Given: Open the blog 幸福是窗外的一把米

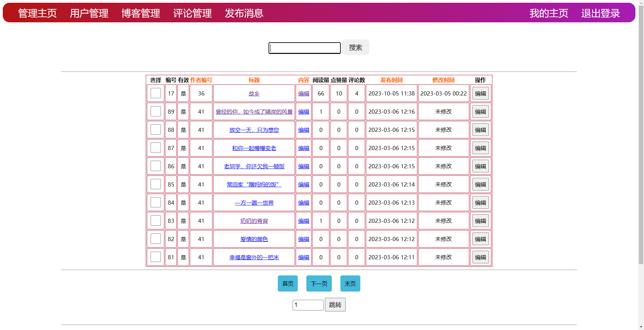Looking at the screenshot, I should (x=254, y=257).
